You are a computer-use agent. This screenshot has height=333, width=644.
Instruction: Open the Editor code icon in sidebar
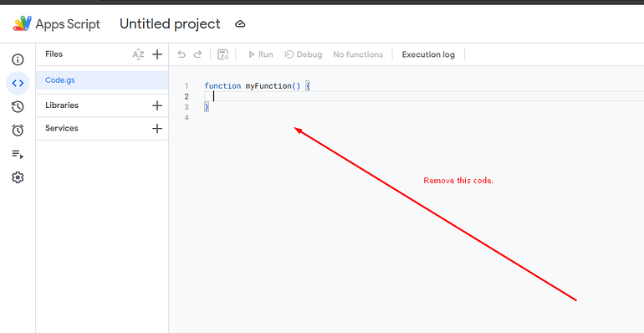18,83
